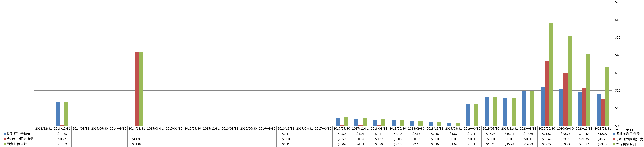The image size is (644, 147).
Task: Click the $13.35 table cell
Action: click(x=62, y=134)
